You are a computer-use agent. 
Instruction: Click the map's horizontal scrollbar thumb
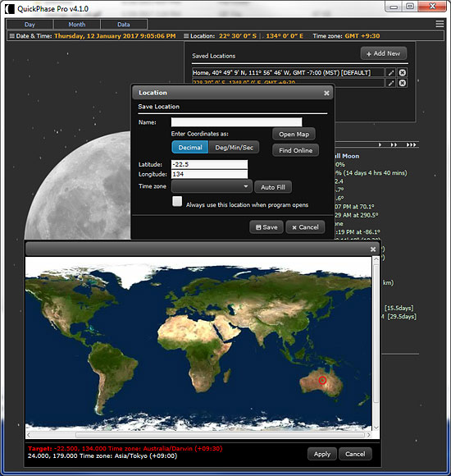[x=220, y=435]
